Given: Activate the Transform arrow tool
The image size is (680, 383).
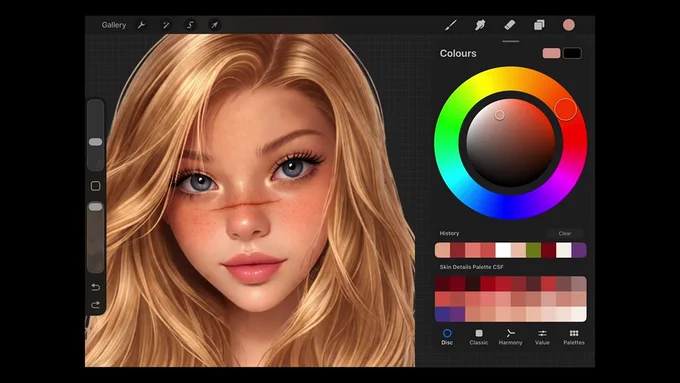Looking at the screenshot, I should pos(214,25).
